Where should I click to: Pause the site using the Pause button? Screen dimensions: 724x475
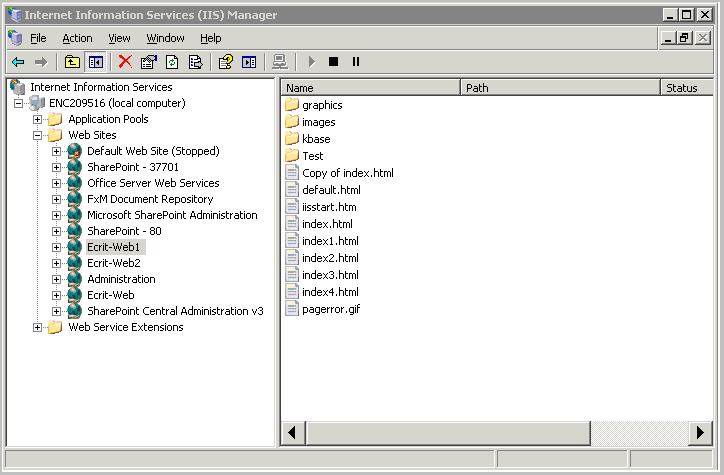click(x=355, y=62)
